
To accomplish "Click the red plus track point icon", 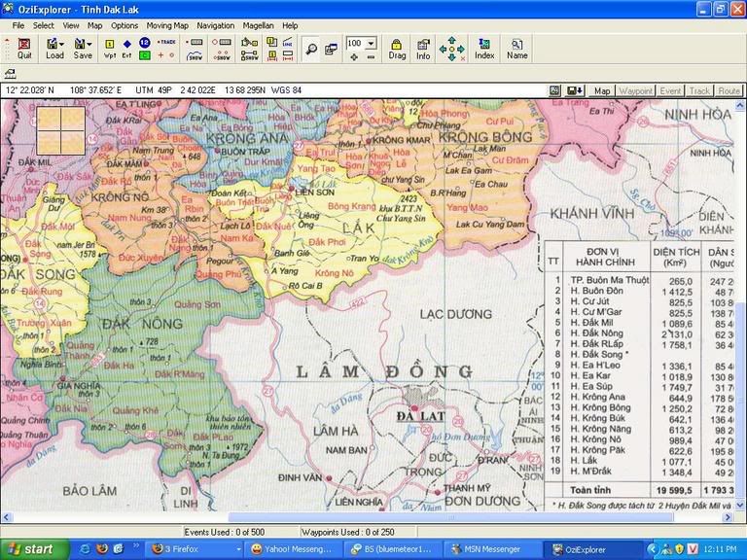I will [160, 55].
